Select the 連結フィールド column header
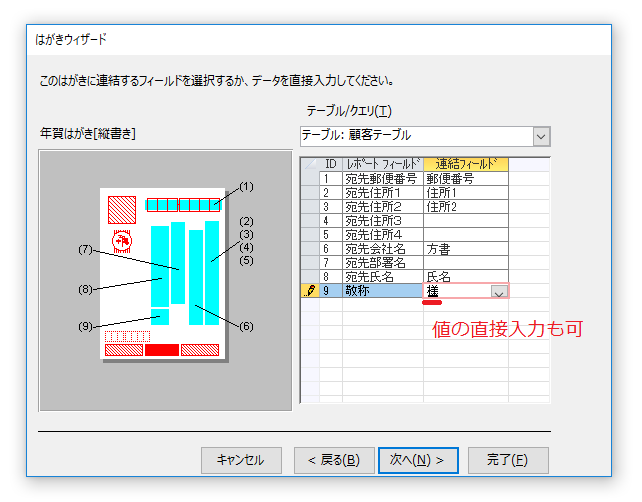 pyautogui.click(x=466, y=165)
